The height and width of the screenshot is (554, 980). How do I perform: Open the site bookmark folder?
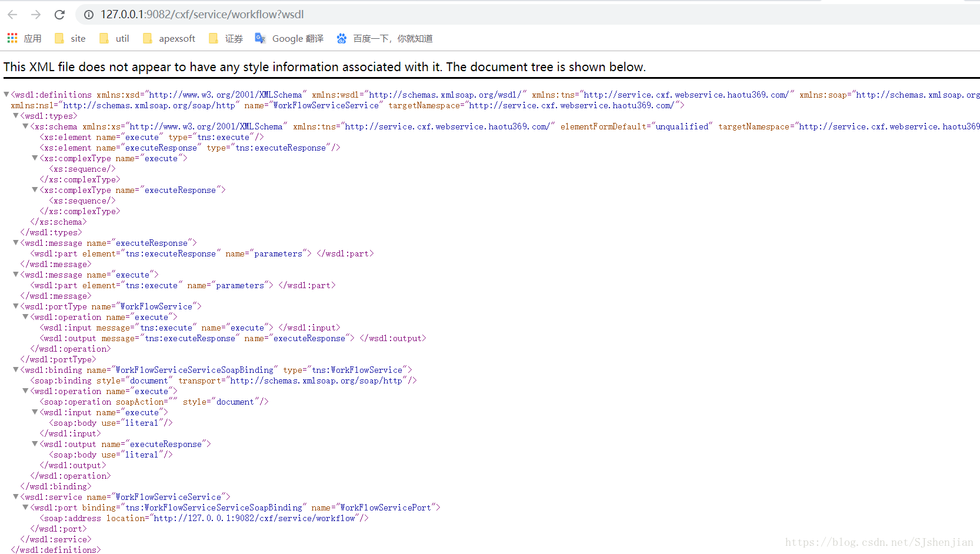[x=70, y=38]
